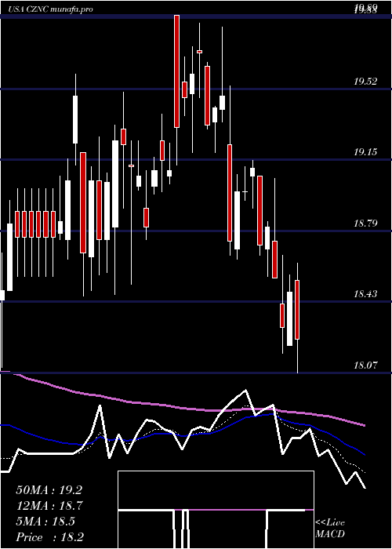Click the <<Live MACD label
392x549 pixels.
[x=330, y=529]
